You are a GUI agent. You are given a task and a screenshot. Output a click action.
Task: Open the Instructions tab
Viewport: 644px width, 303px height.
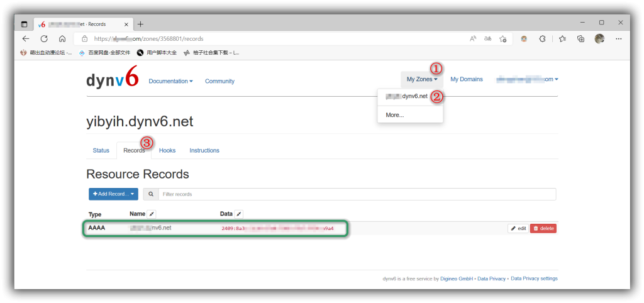pyautogui.click(x=204, y=150)
